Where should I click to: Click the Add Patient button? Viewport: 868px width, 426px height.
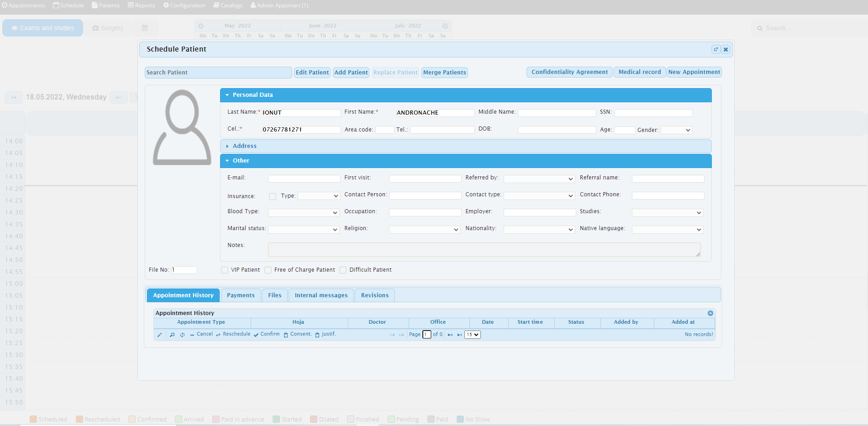point(351,73)
